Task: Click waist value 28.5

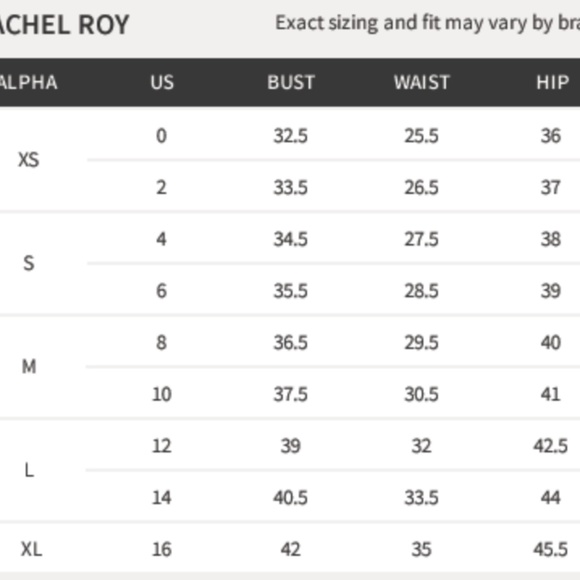Action: pyautogui.click(x=421, y=291)
